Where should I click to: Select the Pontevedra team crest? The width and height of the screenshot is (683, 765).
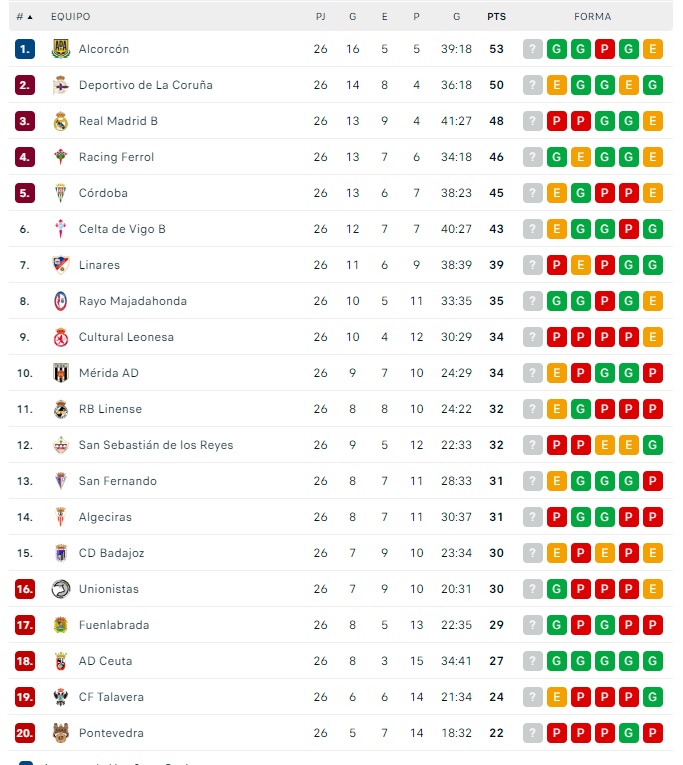(60, 733)
